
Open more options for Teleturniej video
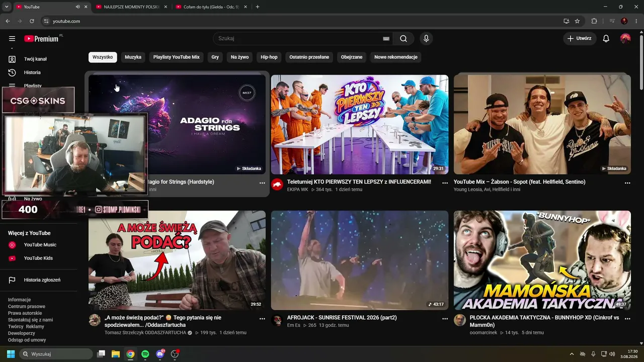coord(445,183)
